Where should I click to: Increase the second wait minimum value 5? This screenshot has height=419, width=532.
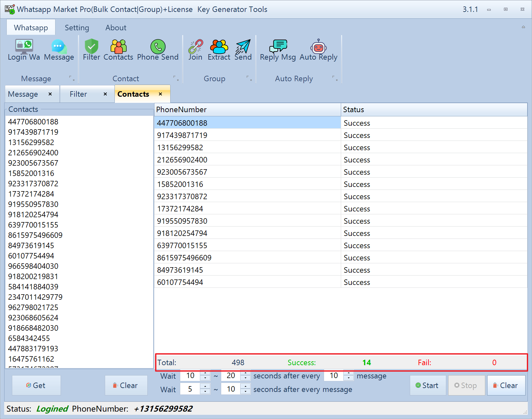(205, 386)
